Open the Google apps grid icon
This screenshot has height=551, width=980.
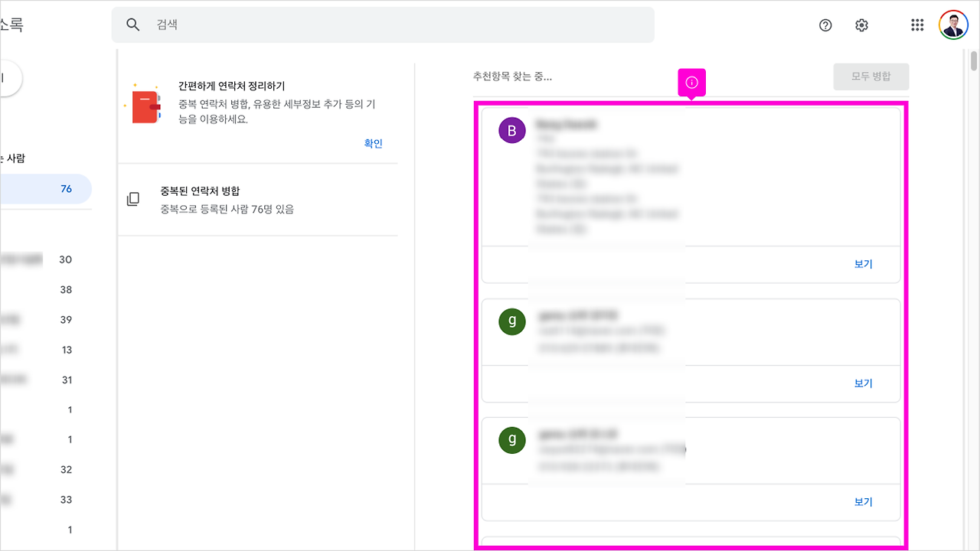pyautogui.click(x=916, y=24)
